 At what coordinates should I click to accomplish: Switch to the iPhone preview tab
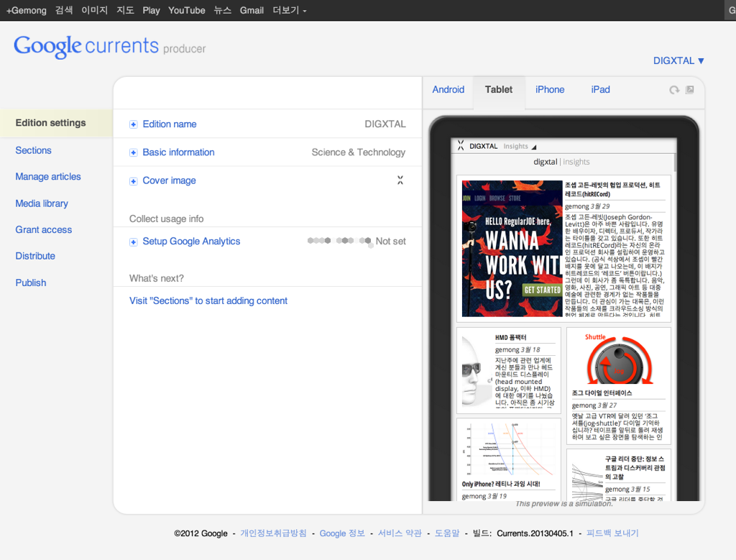coord(550,90)
